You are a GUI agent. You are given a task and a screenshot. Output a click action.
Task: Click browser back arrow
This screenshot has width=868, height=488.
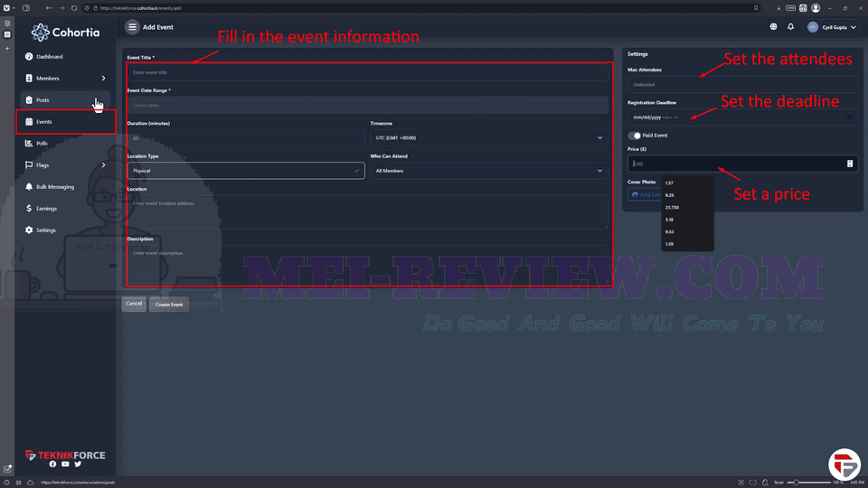[x=49, y=8]
